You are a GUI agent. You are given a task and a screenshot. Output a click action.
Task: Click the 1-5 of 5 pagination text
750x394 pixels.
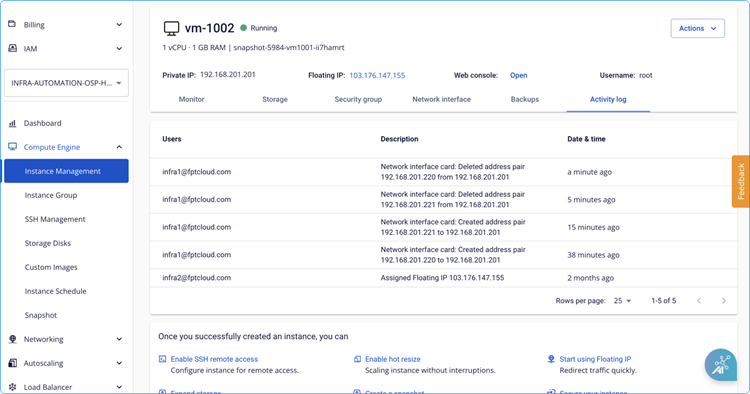click(x=663, y=301)
